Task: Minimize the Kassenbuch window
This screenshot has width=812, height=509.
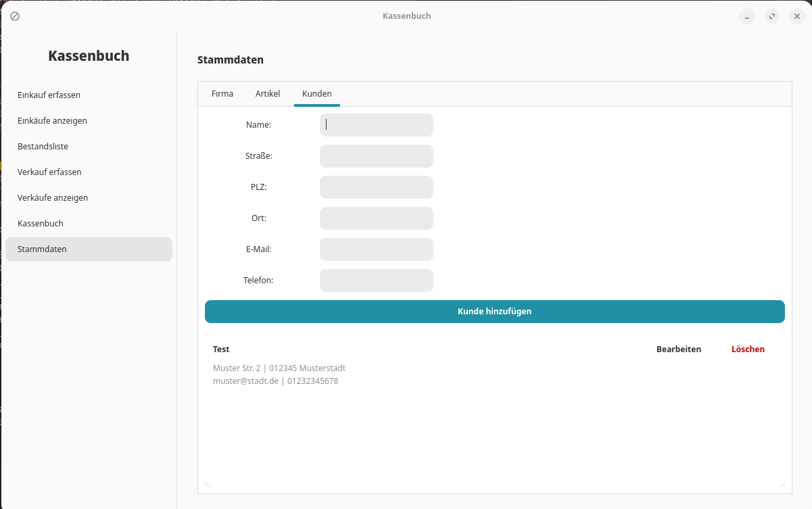Action: coord(746,17)
